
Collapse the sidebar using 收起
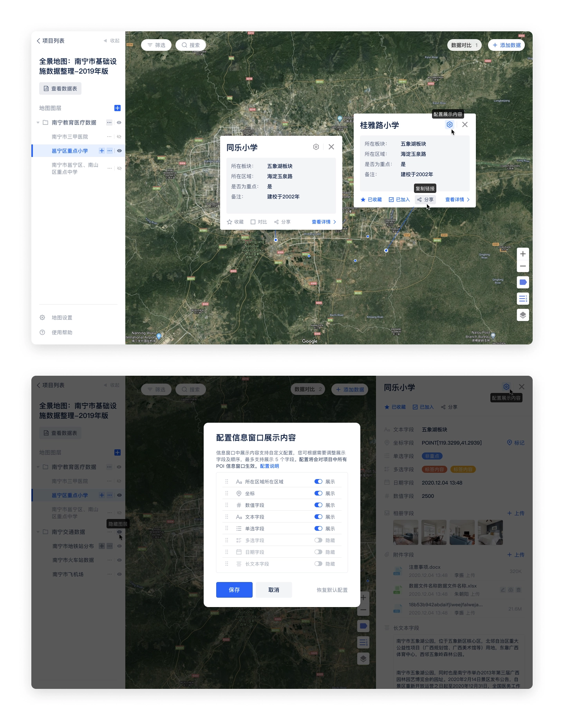click(112, 41)
